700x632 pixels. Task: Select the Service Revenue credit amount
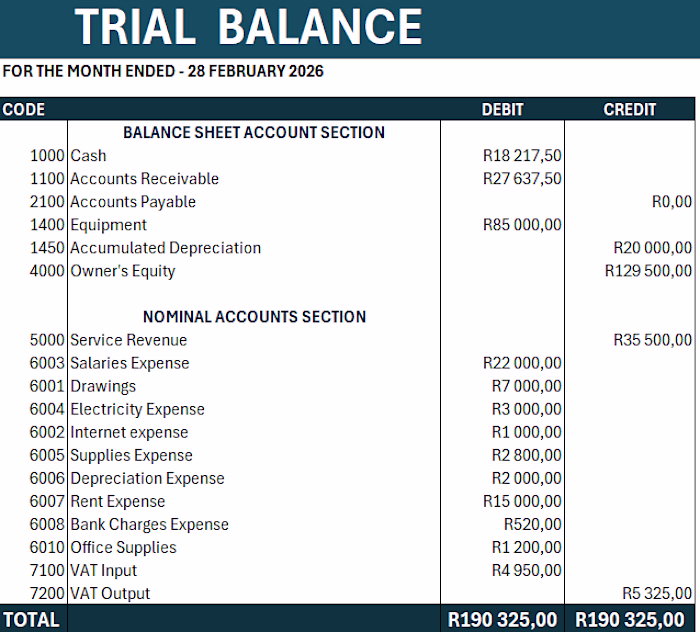click(652, 340)
